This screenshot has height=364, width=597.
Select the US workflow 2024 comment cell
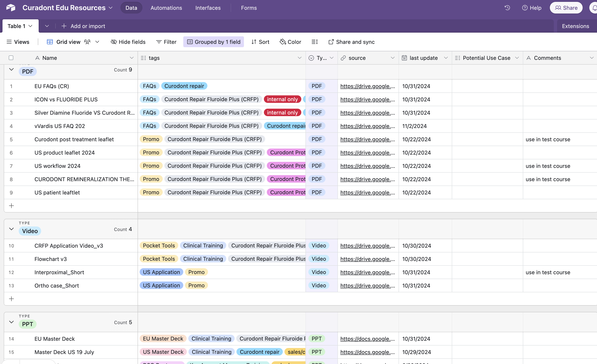(560, 166)
